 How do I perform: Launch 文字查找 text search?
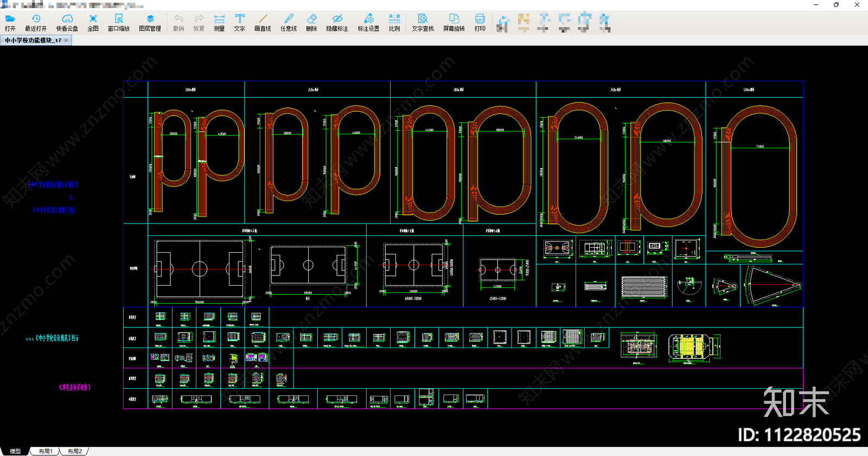pos(423,23)
